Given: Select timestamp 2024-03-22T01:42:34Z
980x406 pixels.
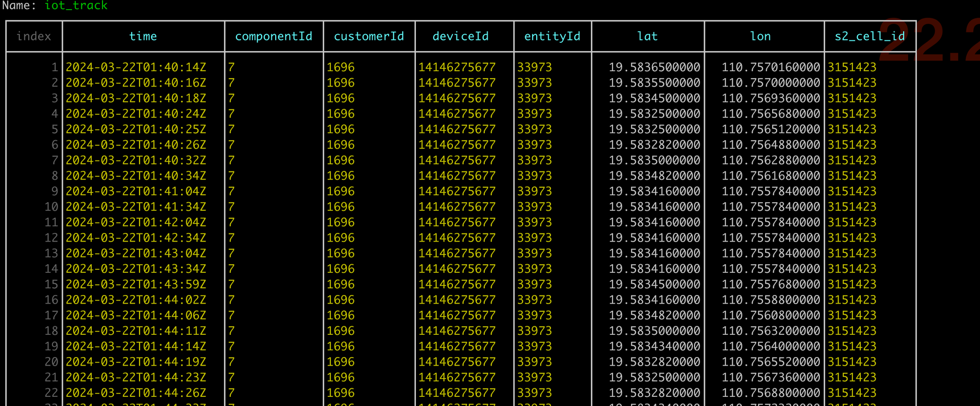Looking at the screenshot, I should tap(136, 238).
